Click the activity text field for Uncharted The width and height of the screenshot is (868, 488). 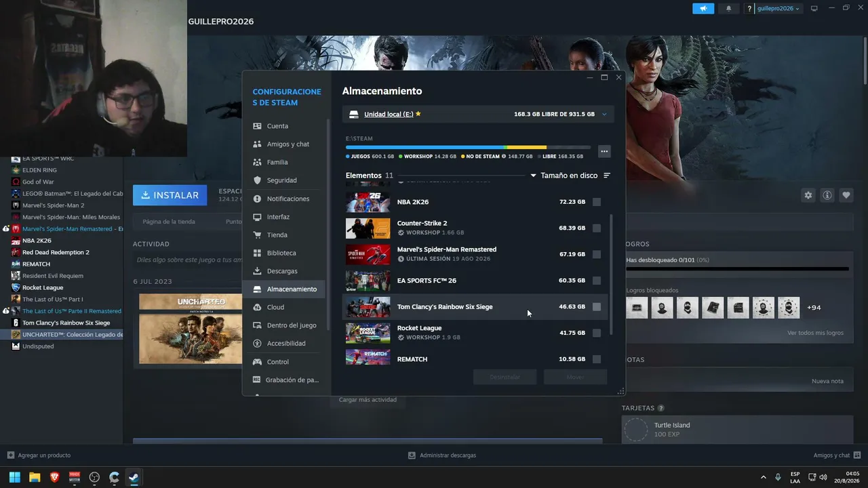point(189,260)
